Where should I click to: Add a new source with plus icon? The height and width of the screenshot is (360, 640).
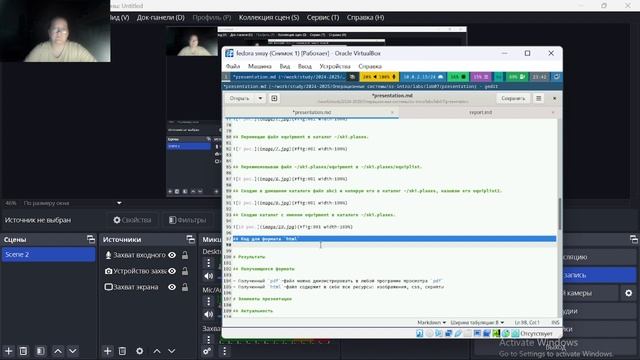pos(107,351)
